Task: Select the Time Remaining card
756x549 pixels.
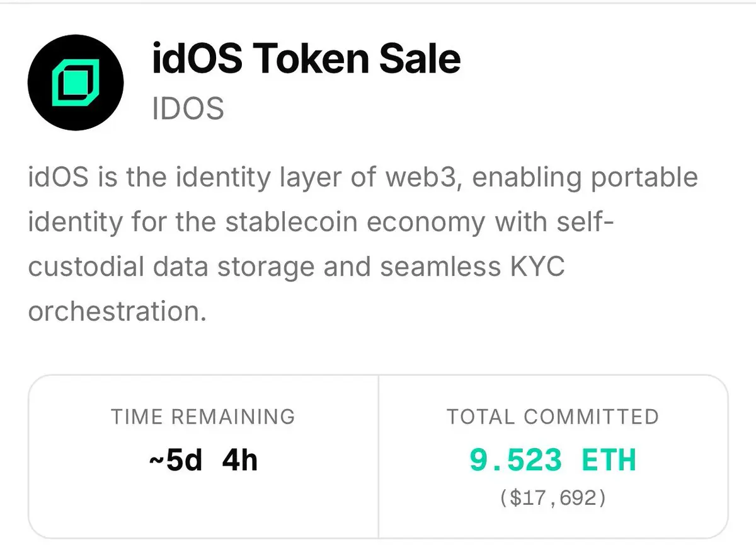Action: click(203, 457)
